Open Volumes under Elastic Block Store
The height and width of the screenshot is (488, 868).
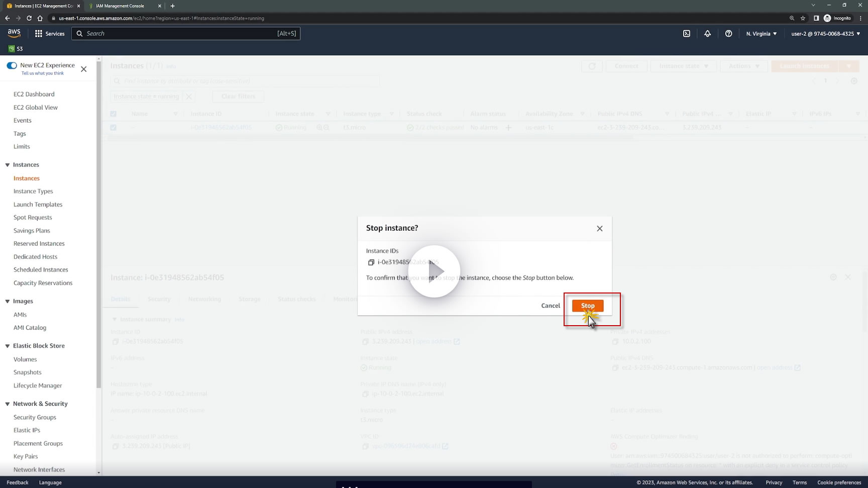coord(25,359)
